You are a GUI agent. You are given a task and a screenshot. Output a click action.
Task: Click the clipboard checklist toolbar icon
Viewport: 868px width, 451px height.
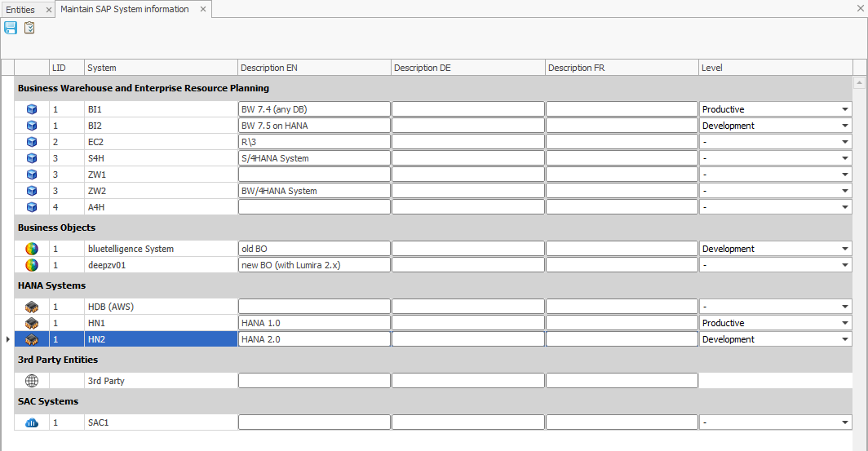coord(29,28)
